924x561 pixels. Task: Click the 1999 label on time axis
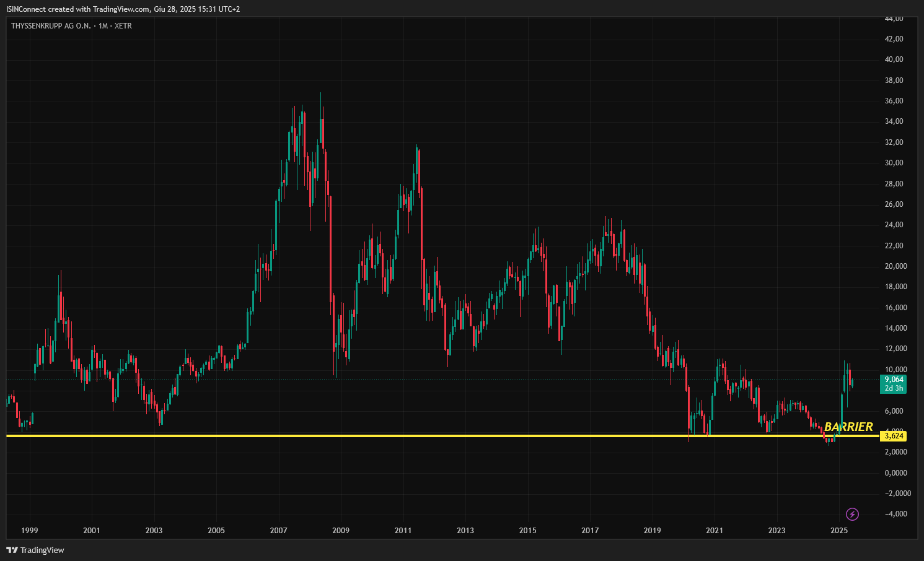click(x=30, y=531)
